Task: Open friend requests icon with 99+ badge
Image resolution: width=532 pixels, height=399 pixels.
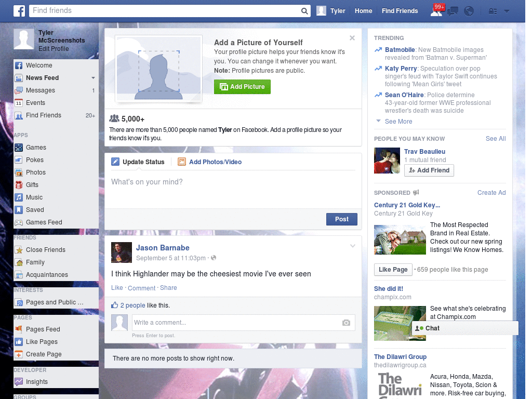Action: tap(436, 11)
